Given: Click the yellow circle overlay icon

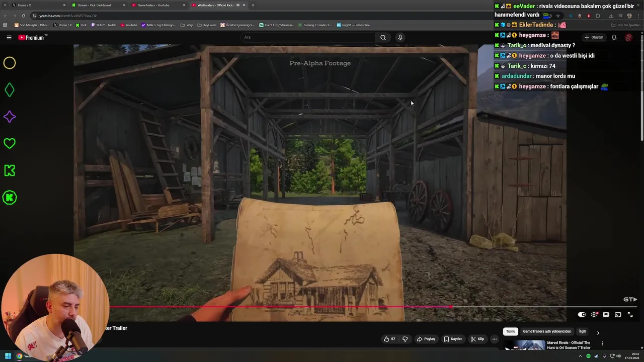Looking at the screenshot, I should [10, 63].
